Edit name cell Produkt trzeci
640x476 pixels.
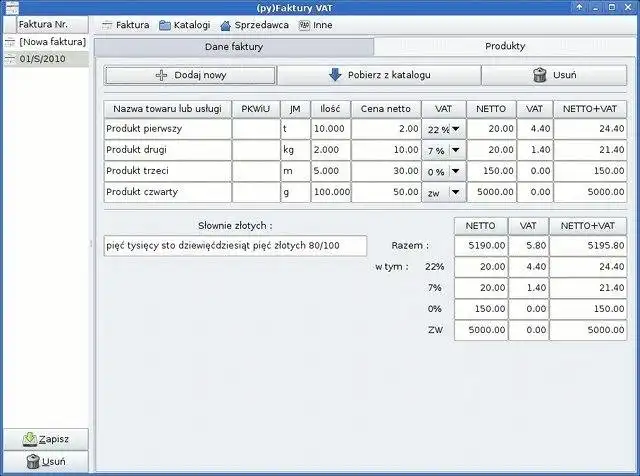pyautogui.click(x=168, y=171)
